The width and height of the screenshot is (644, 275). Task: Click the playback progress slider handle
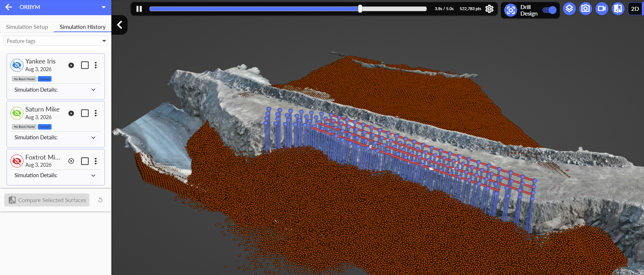click(x=360, y=9)
